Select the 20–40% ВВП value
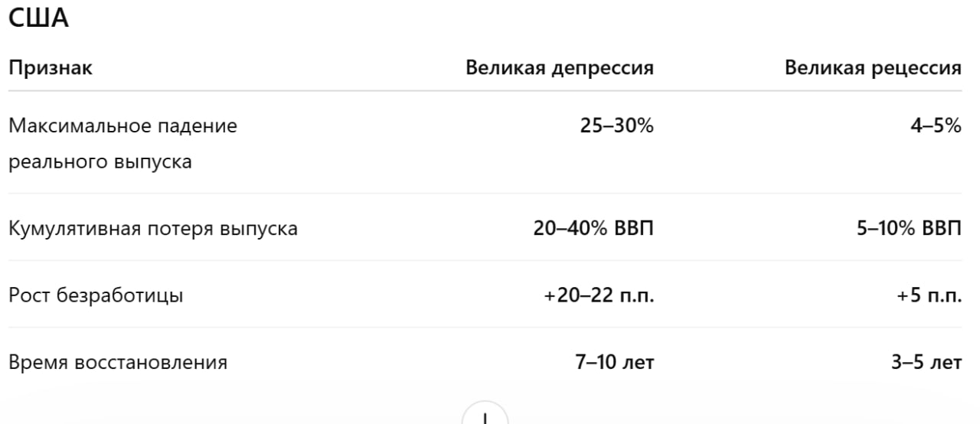 (593, 229)
